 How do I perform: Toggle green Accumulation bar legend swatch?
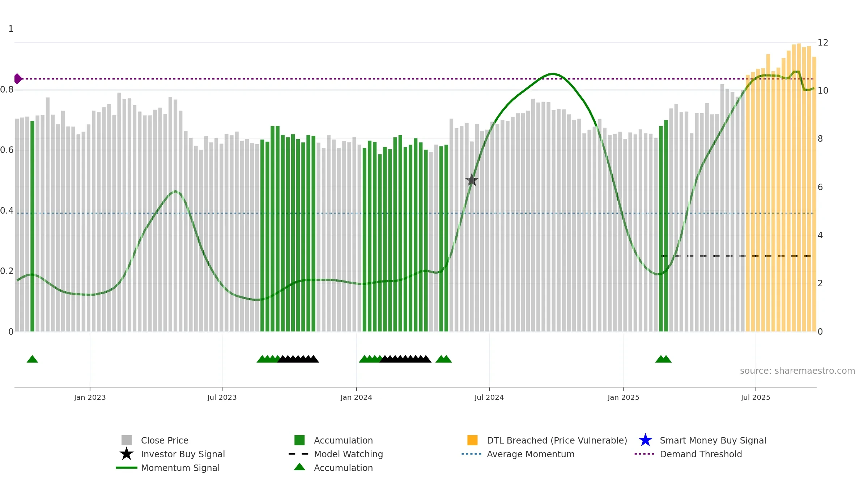point(299,440)
